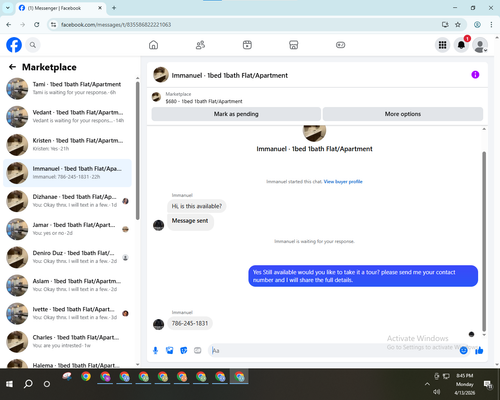Screen dimensions: 500x400
Task: Send a thumbs-up like
Action: tap(479, 350)
